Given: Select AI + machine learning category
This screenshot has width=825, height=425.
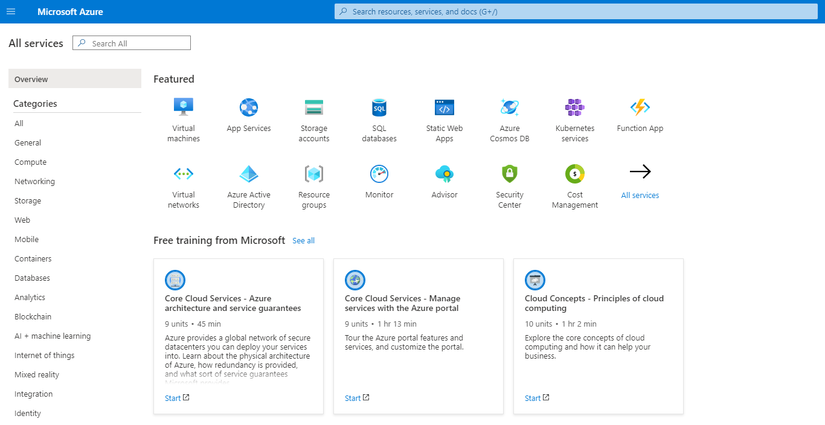Looking at the screenshot, I should 53,336.
